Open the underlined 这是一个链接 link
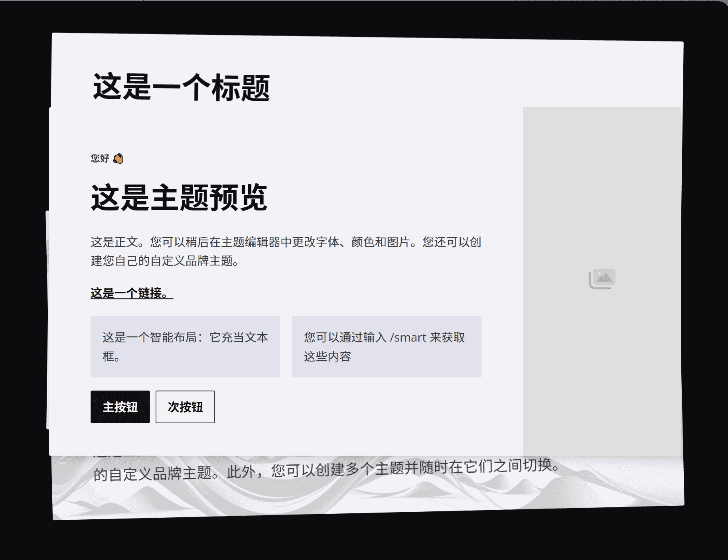Image resolution: width=728 pixels, height=560 pixels. coord(132,293)
